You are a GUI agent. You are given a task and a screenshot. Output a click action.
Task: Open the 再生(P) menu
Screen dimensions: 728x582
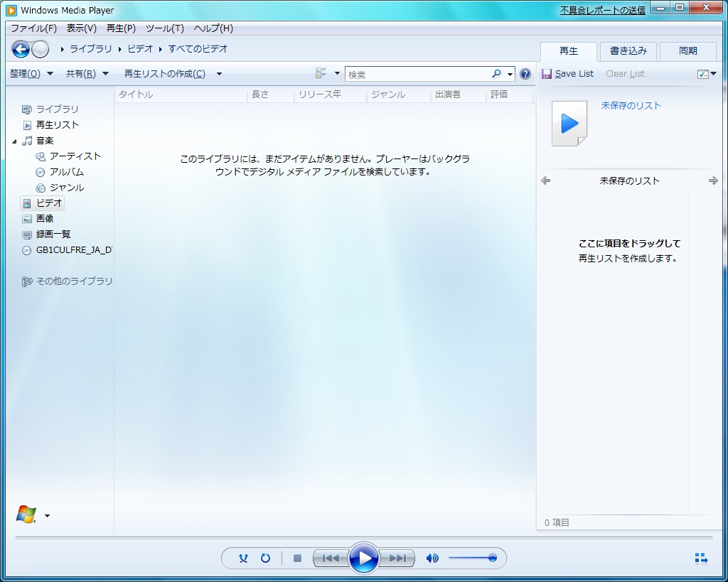[121, 28]
